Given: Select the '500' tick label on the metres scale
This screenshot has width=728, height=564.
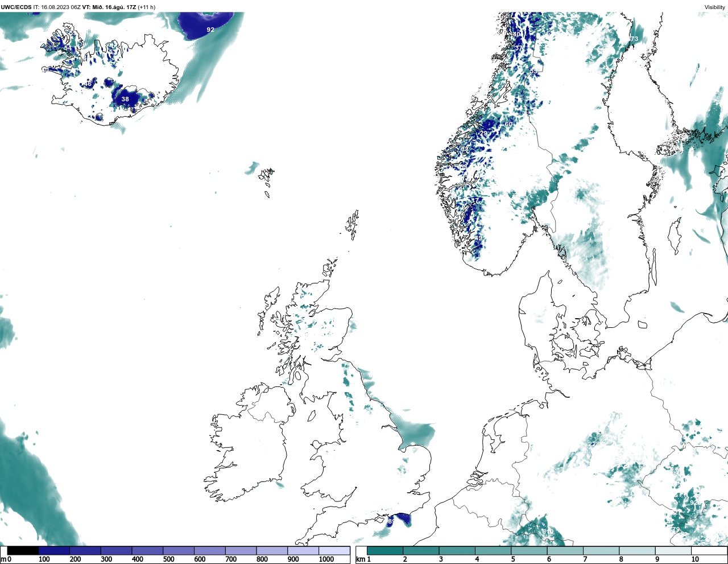Looking at the screenshot, I should pos(169,559).
